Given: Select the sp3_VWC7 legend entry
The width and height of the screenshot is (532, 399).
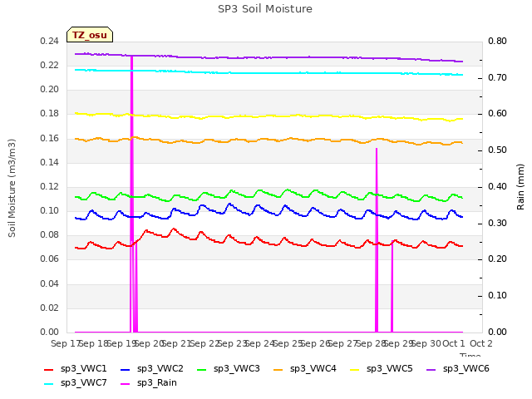Looking at the screenshot, I should [x=76, y=382].
